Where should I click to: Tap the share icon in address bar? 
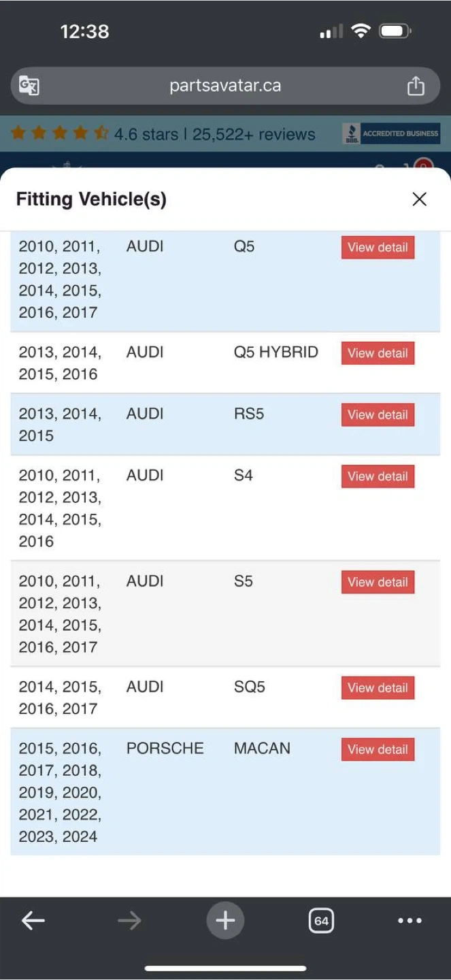click(416, 86)
